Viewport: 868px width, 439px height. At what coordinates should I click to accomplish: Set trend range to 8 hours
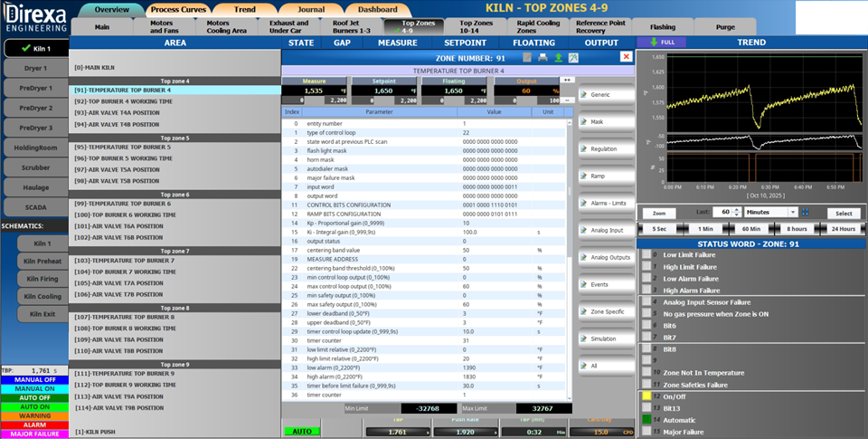point(797,229)
